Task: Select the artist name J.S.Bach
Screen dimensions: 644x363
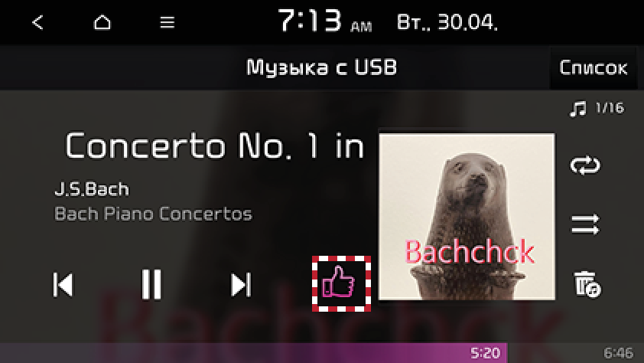Action: click(92, 189)
